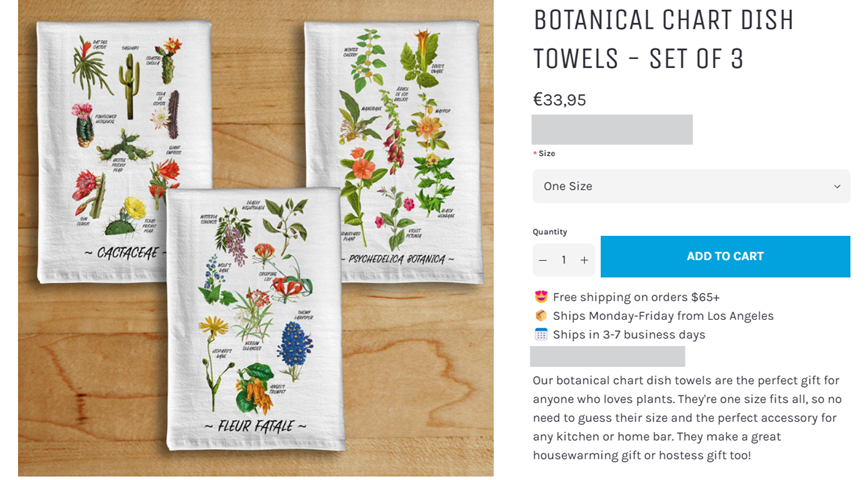The image size is (865, 480).
Task: Click the ADD TO CART button
Action: tap(725, 257)
